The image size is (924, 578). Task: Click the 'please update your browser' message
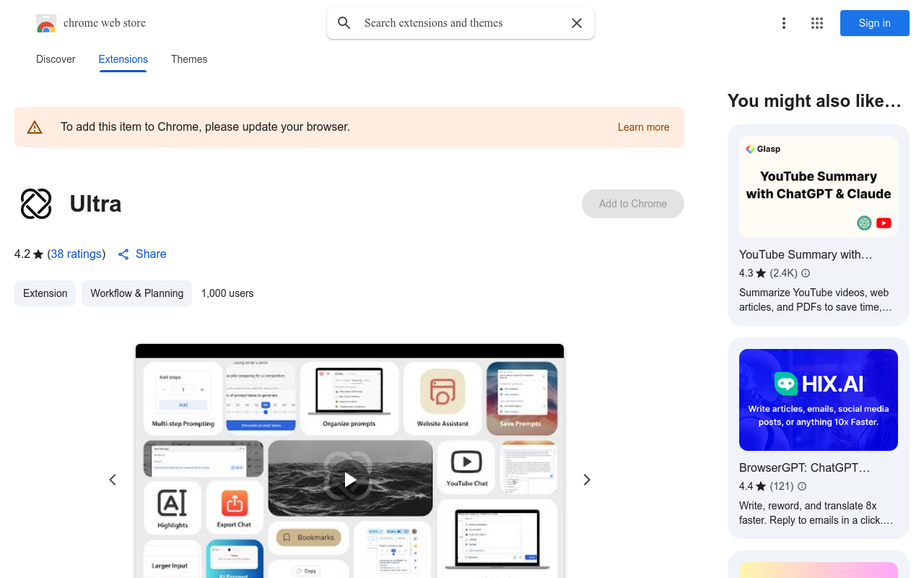click(x=205, y=127)
